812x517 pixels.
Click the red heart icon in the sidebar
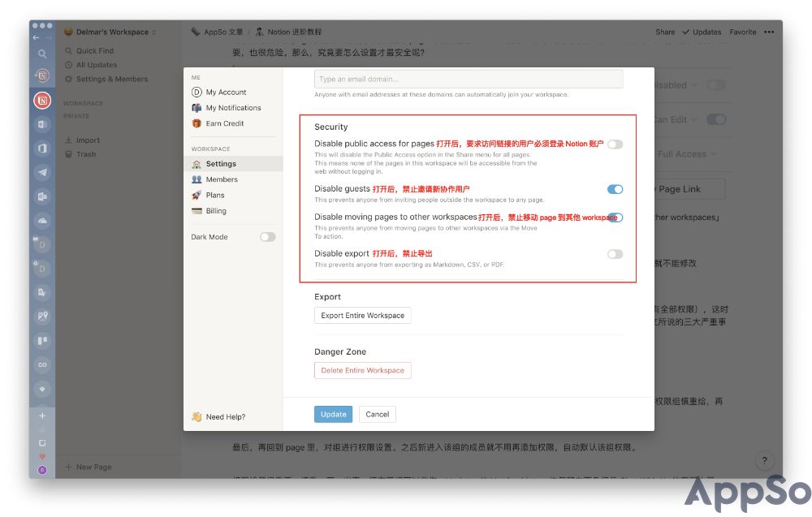pos(42,456)
